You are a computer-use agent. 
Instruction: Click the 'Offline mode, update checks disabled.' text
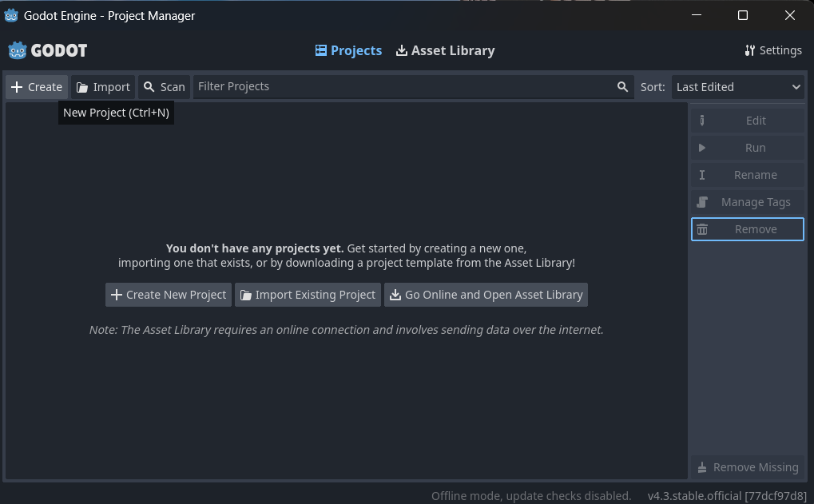531,496
